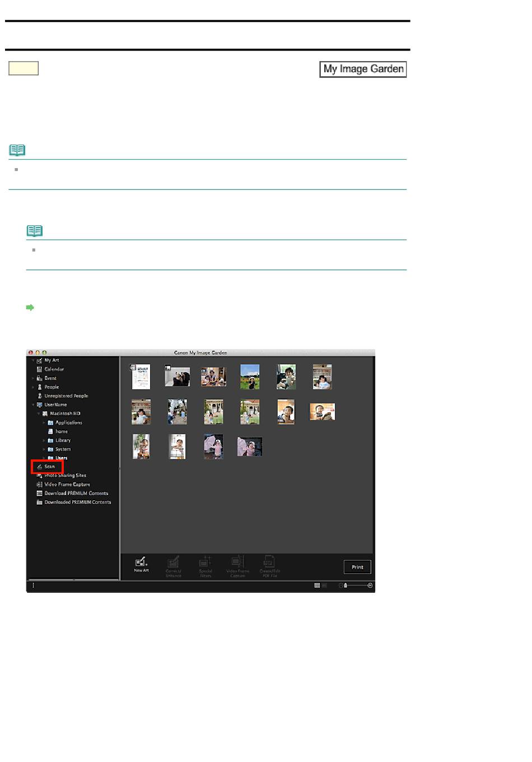
Task: Click the Video Frame Capture toolbar icon
Action: tap(237, 561)
